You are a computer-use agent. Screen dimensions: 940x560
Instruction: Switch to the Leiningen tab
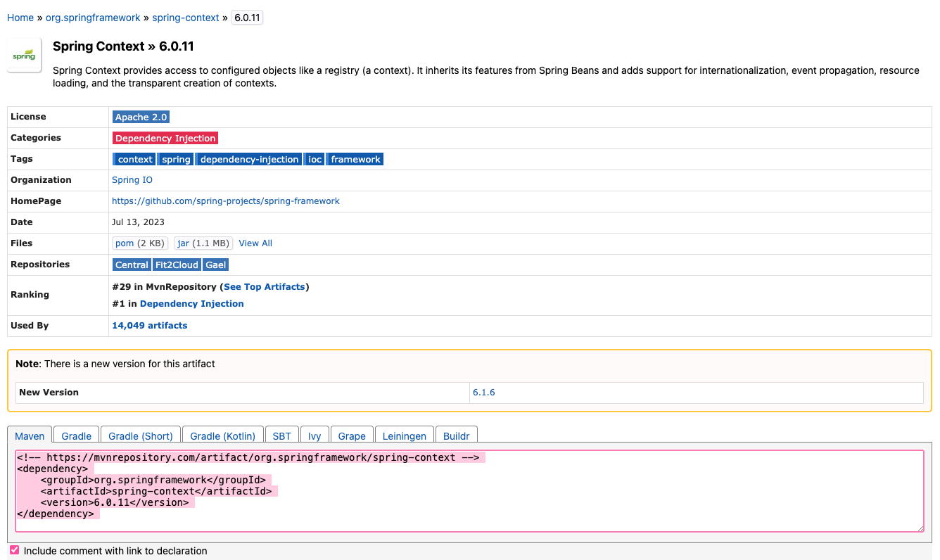click(405, 435)
